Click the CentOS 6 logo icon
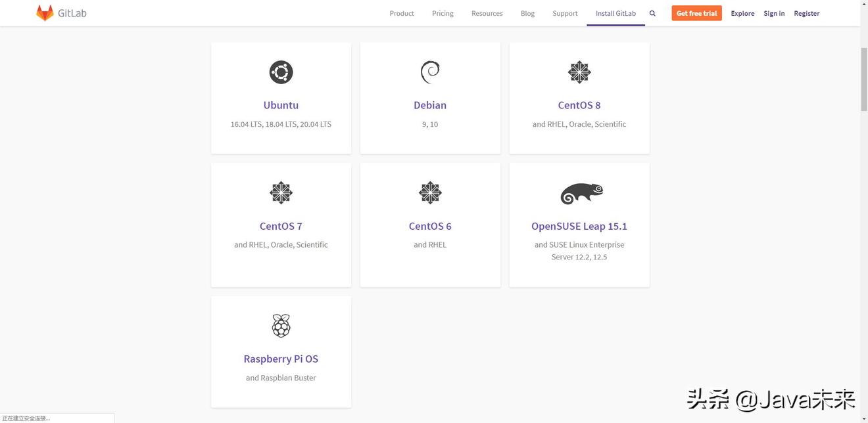Viewport: 868px width, 423px height. point(430,193)
